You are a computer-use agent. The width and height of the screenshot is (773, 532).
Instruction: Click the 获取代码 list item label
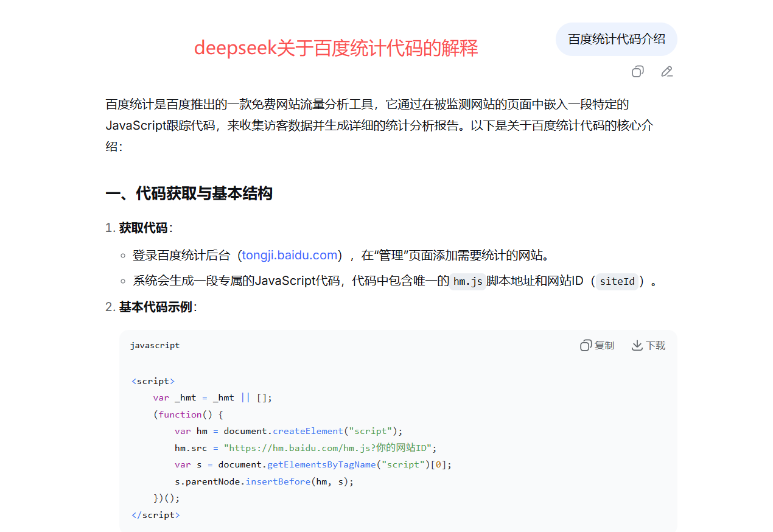click(x=143, y=228)
